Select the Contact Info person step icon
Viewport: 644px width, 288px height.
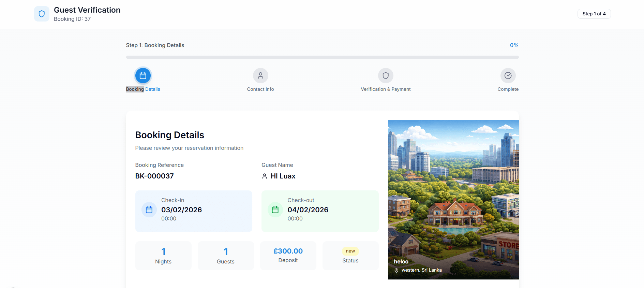tap(260, 75)
